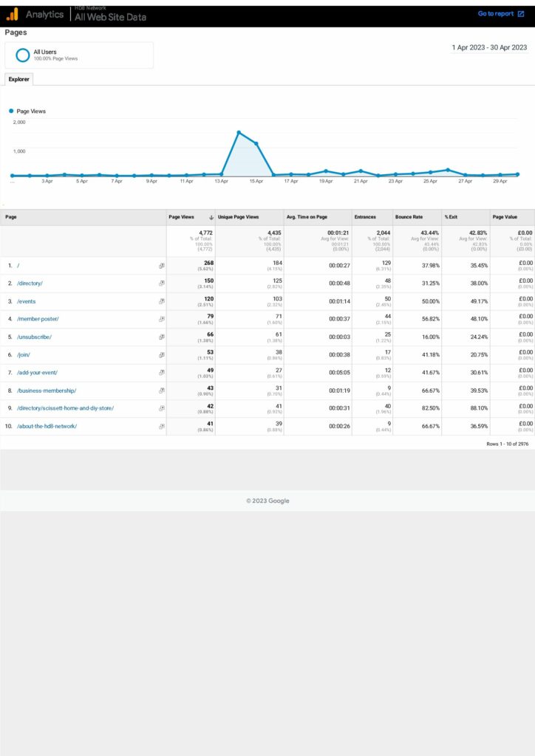Image resolution: width=535 pixels, height=756 pixels.
Task: Click the peak data point on the chart
Action: pos(239,132)
